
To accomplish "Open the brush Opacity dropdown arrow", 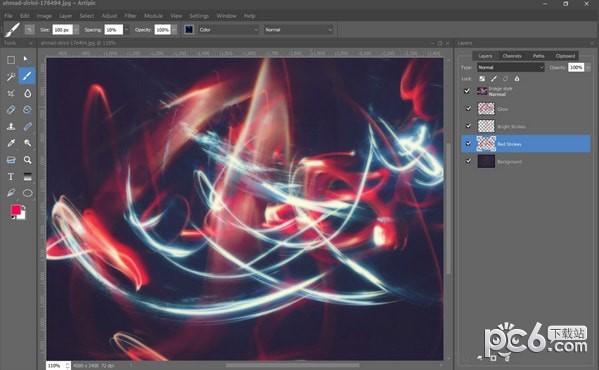I will pyautogui.click(x=174, y=29).
